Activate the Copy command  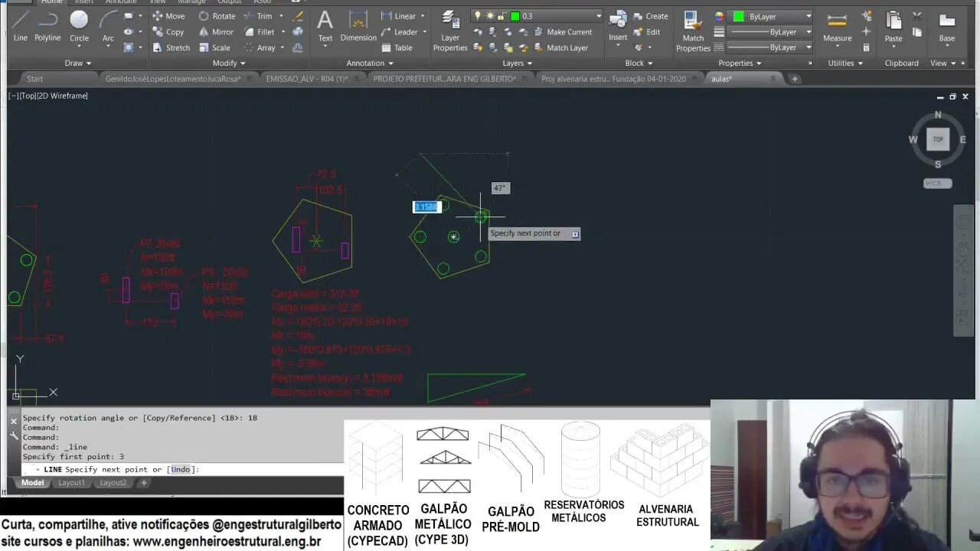pos(168,32)
